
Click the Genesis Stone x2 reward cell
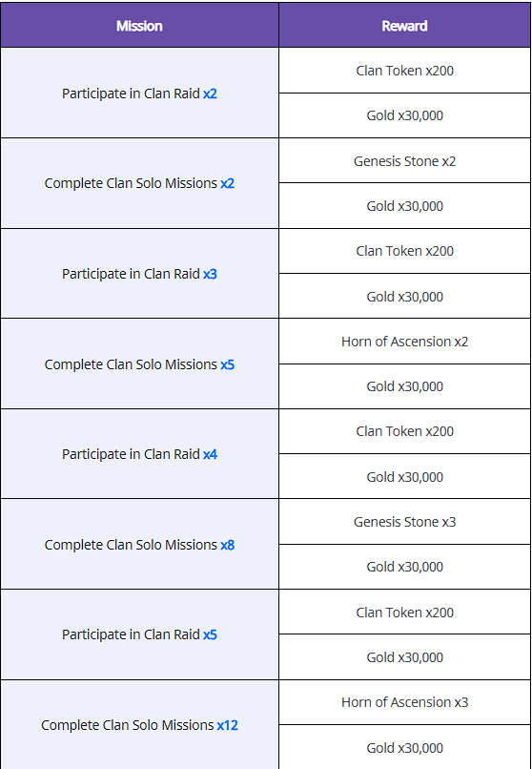click(x=404, y=161)
